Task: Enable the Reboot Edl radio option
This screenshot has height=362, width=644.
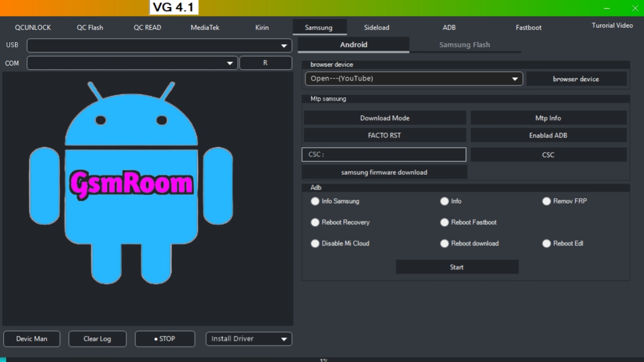Action: (547, 243)
